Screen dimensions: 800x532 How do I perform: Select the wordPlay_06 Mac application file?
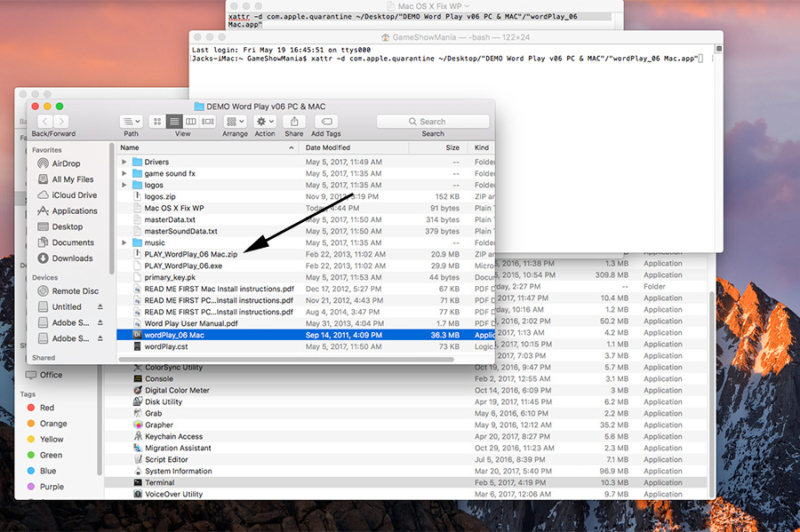point(174,336)
